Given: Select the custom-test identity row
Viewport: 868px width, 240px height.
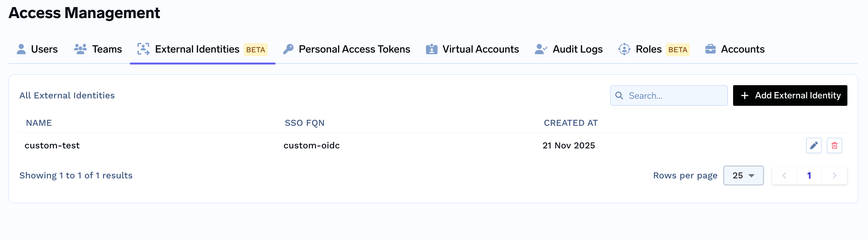Looking at the screenshot, I should [x=52, y=145].
